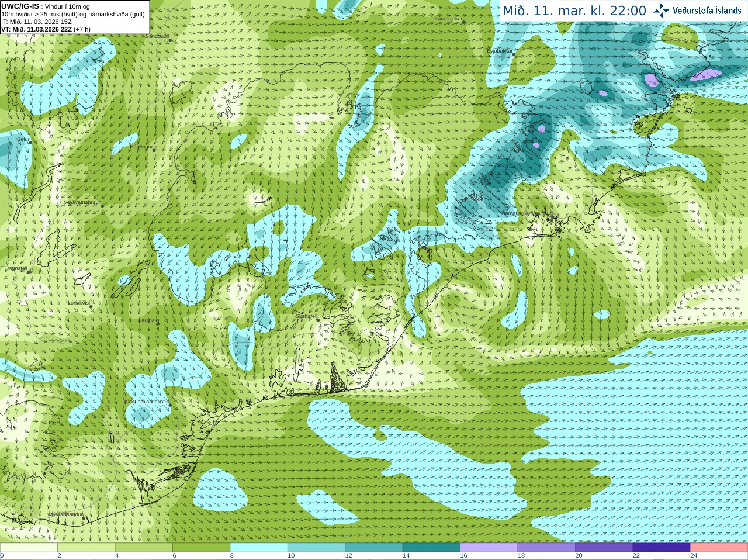Click the Skaftafell station label
The width and height of the screenshot is (748, 560).
[306, 316]
